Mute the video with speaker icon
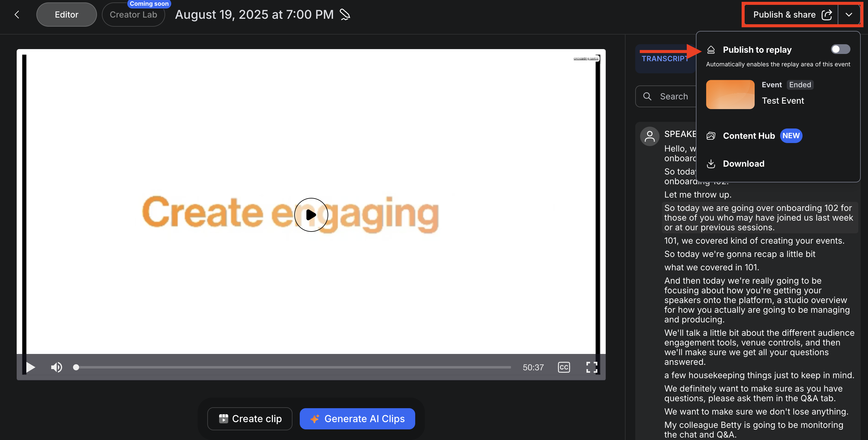868x440 pixels. (56, 367)
